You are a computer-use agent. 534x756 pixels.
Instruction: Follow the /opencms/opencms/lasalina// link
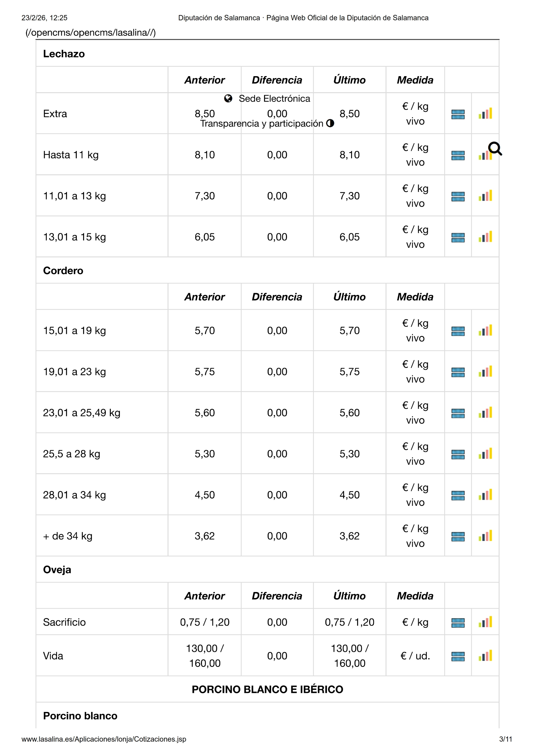click(x=90, y=33)
